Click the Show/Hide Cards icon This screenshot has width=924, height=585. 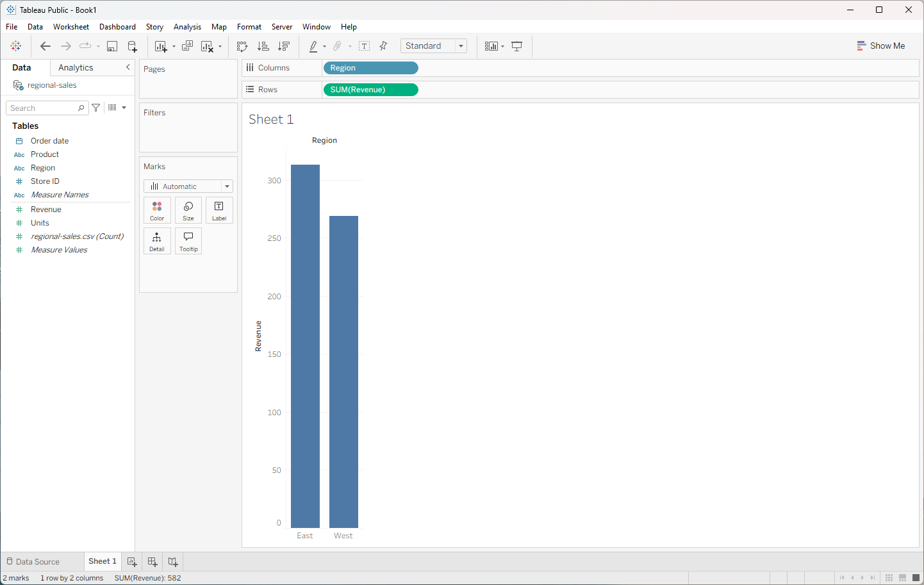tap(491, 46)
